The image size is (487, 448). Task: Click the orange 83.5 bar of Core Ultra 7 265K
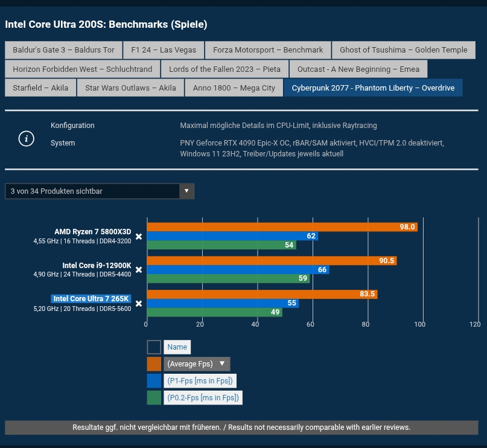262,294
